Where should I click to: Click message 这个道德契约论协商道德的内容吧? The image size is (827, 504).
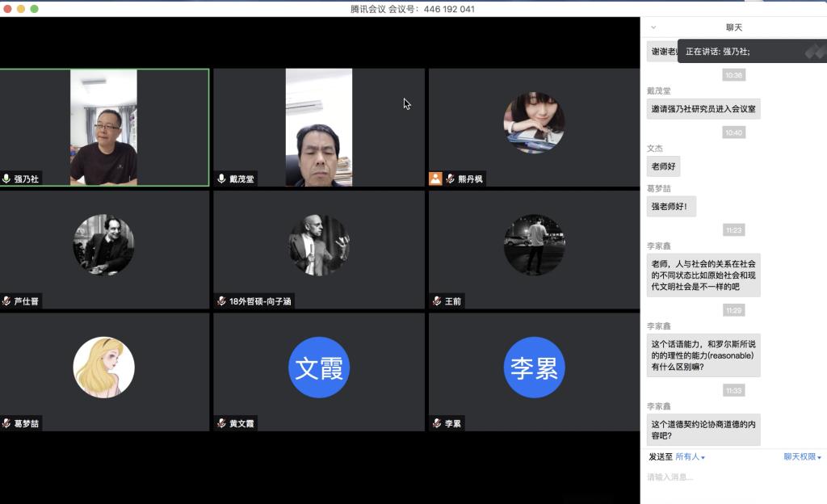703,430
